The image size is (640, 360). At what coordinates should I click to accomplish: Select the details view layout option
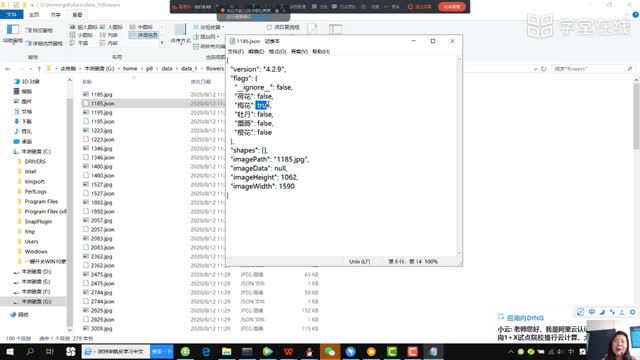click(x=144, y=35)
